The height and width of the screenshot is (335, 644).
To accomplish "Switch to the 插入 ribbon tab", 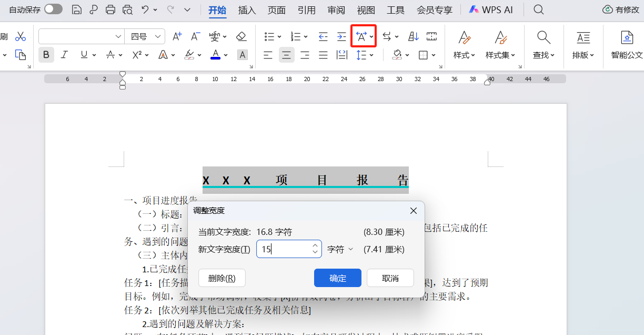I will 247,9.
